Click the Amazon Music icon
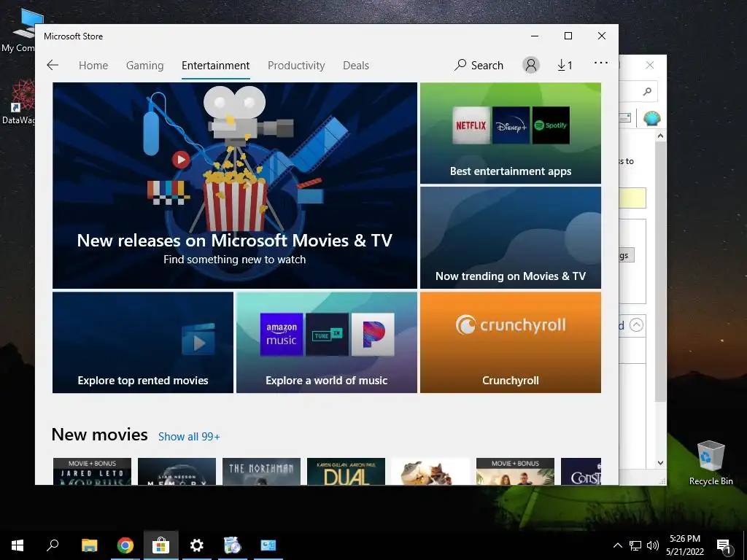This screenshot has width=747, height=560. (x=282, y=334)
